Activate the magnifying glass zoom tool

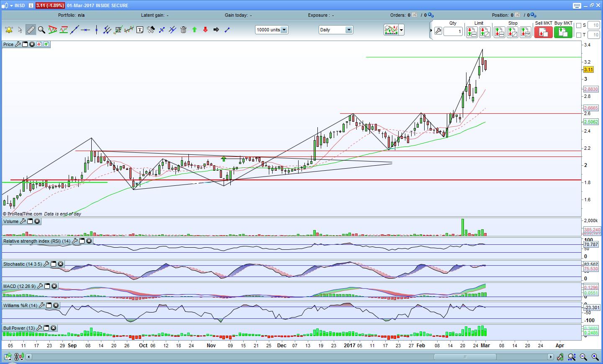coord(41,30)
